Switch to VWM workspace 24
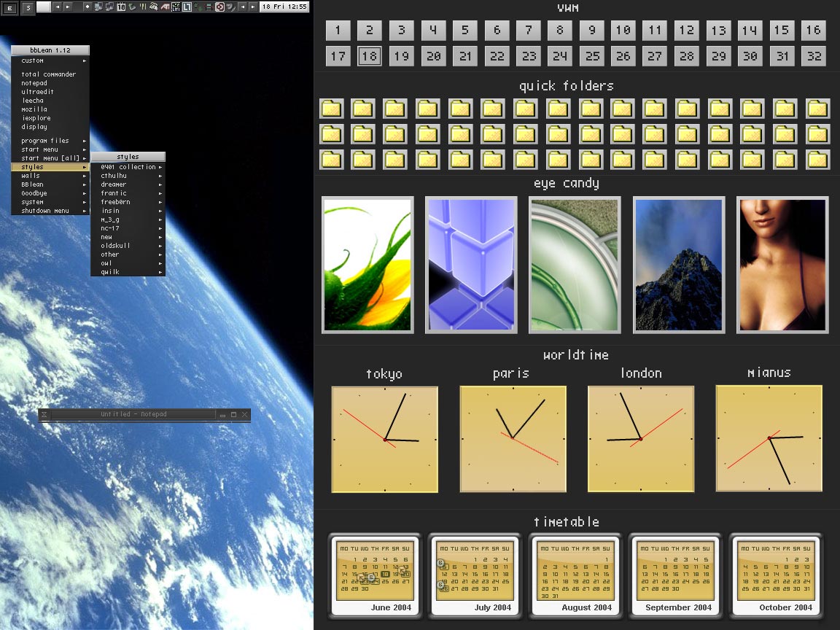The height and width of the screenshot is (630, 840). (x=560, y=56)
